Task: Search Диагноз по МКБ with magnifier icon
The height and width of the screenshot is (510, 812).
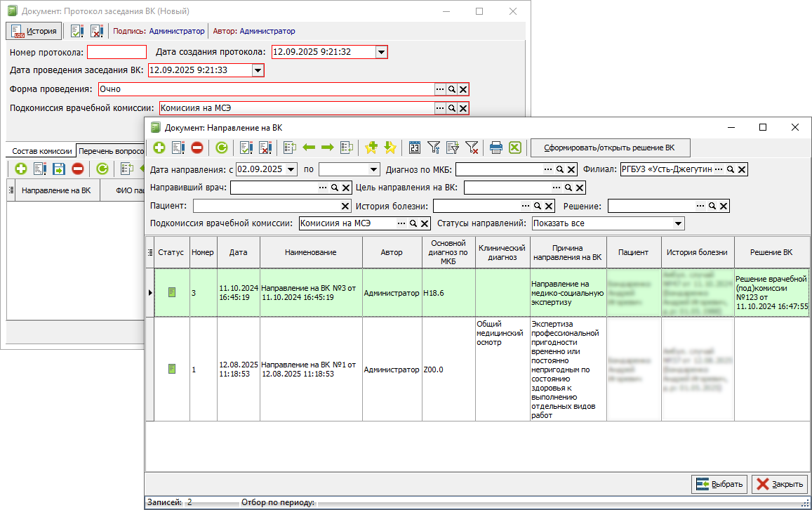Action: (560, 169)
